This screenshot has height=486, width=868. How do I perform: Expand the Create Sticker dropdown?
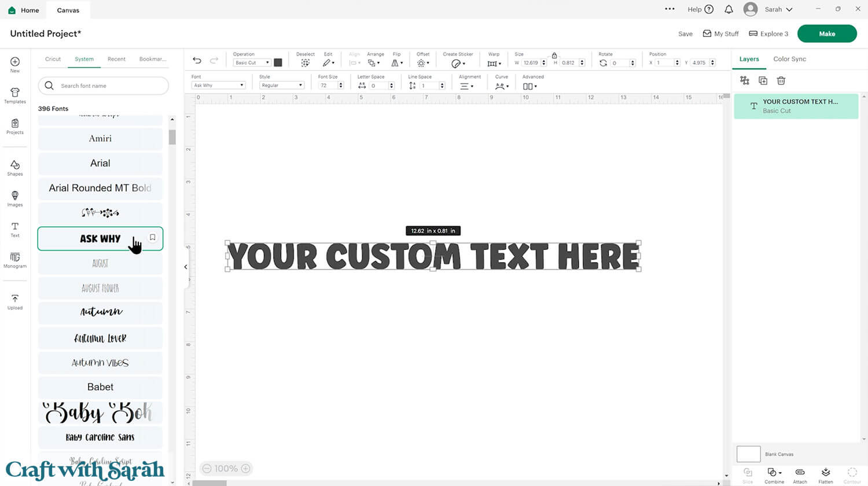tap(458, 63)
